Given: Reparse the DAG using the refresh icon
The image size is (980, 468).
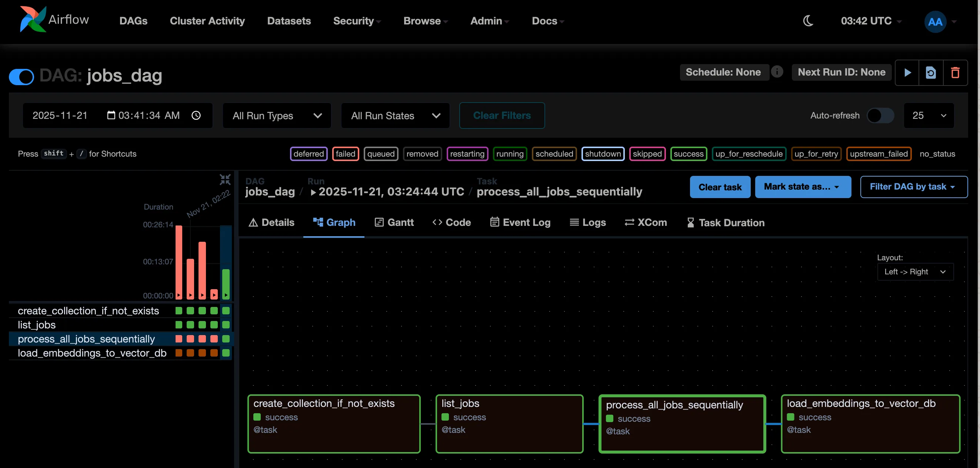Looking at the screenshot, I should click(931, 73).
